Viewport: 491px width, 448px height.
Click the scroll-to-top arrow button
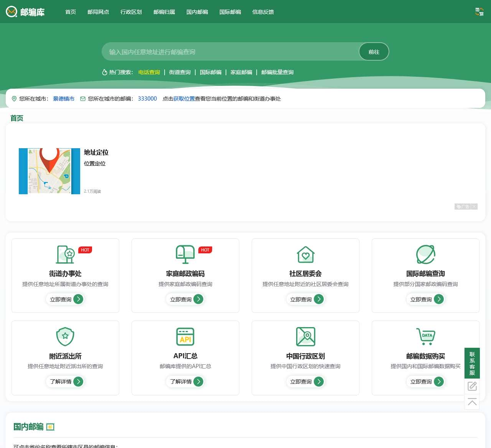472,402
